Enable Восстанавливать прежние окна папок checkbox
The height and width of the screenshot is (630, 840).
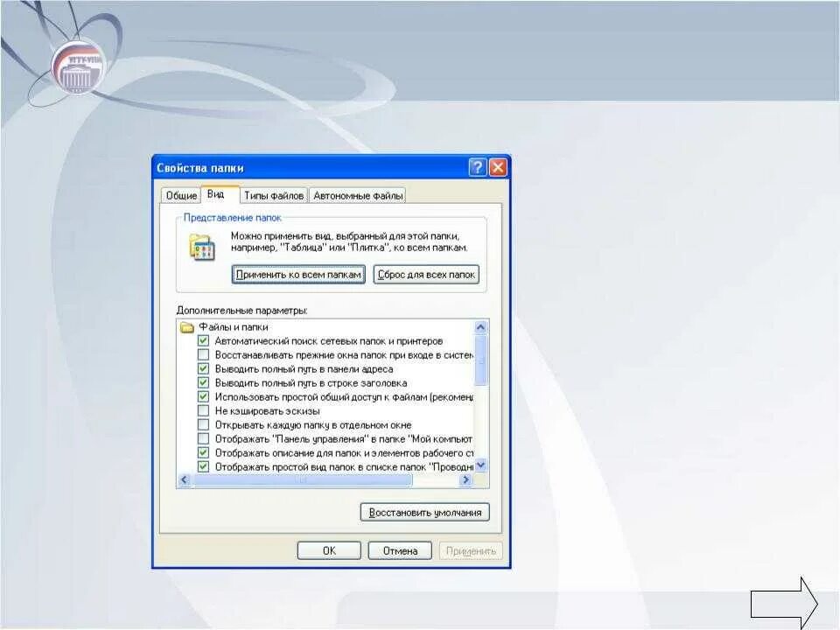203,354
